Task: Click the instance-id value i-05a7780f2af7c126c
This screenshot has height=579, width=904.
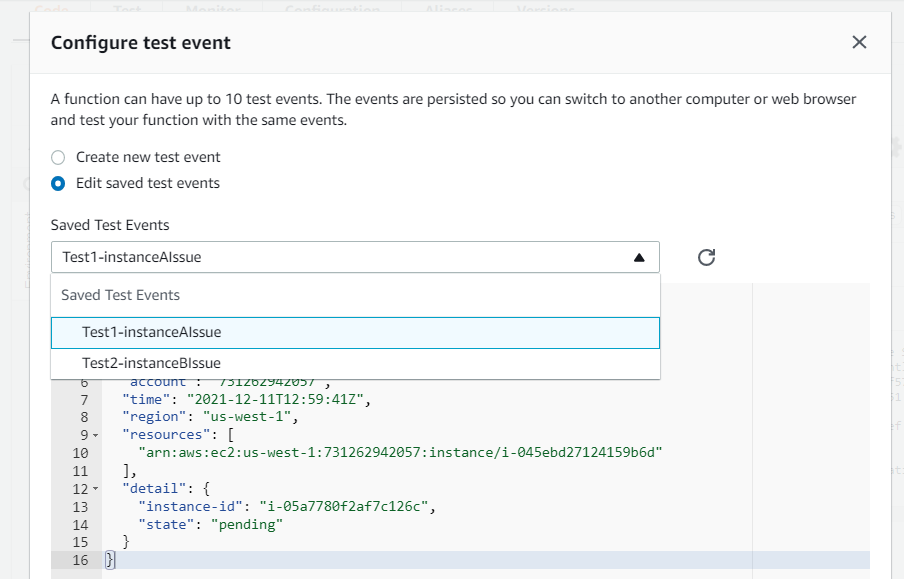Action: (x=348, y=507)
